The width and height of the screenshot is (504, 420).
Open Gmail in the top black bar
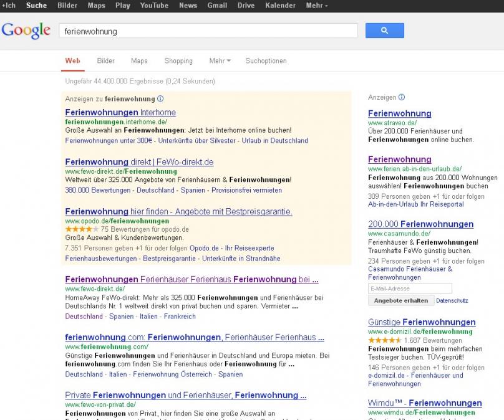pyautogui.click(x=217, y=6)
